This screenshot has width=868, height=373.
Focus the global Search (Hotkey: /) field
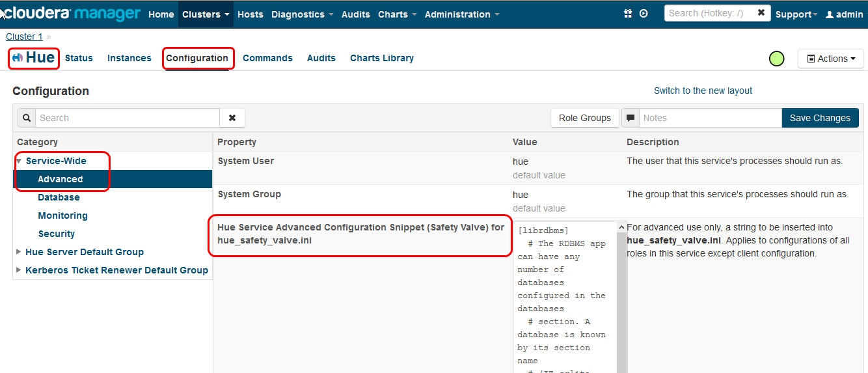(x=709, y=13)
